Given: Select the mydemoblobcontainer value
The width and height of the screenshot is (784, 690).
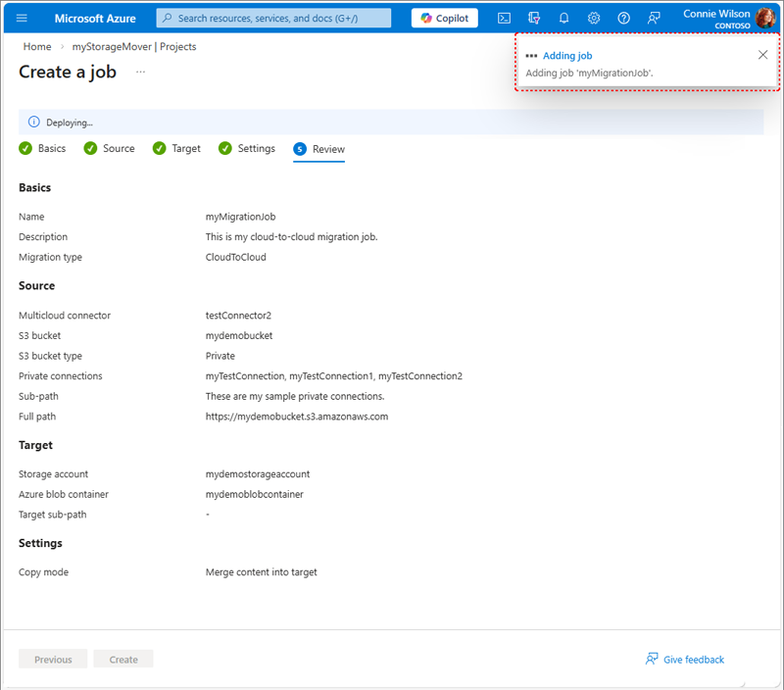Looking at the screenshot, I should click(255, 494).
